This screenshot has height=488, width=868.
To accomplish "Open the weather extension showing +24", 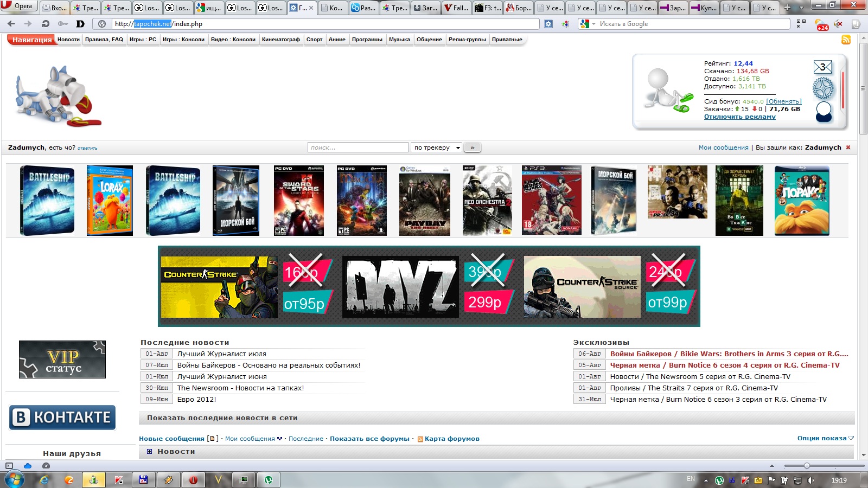I will (x=821, y=24).
